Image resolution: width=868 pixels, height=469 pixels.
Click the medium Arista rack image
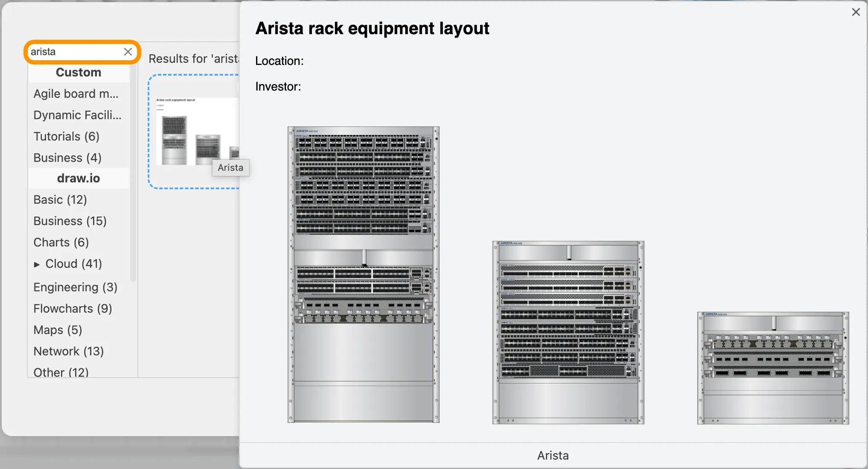[568, 332]
